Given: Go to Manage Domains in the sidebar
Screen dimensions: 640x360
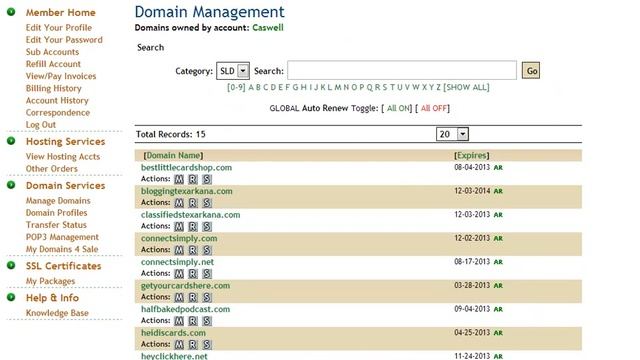Looking at the screenshot, I should (58, 201).
